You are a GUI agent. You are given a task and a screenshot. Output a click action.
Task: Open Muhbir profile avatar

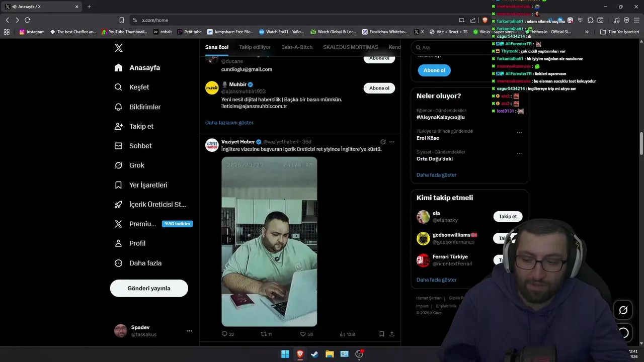212,87
